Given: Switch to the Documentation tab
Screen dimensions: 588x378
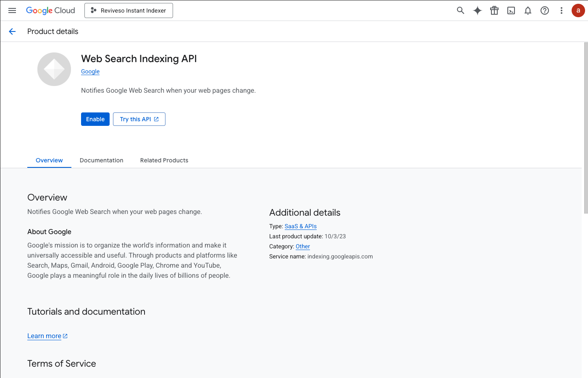Looking at the screenshot, I should 102,160.
